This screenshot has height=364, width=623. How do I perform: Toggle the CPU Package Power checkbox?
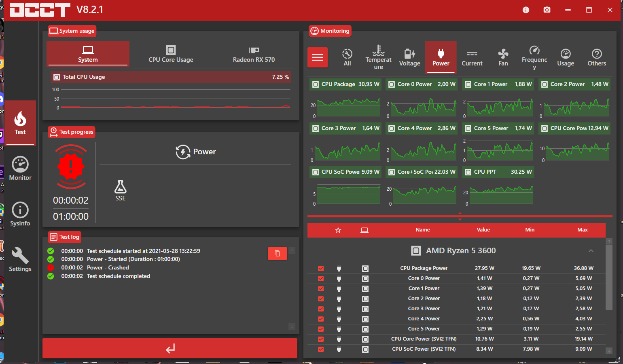point(321,269)
